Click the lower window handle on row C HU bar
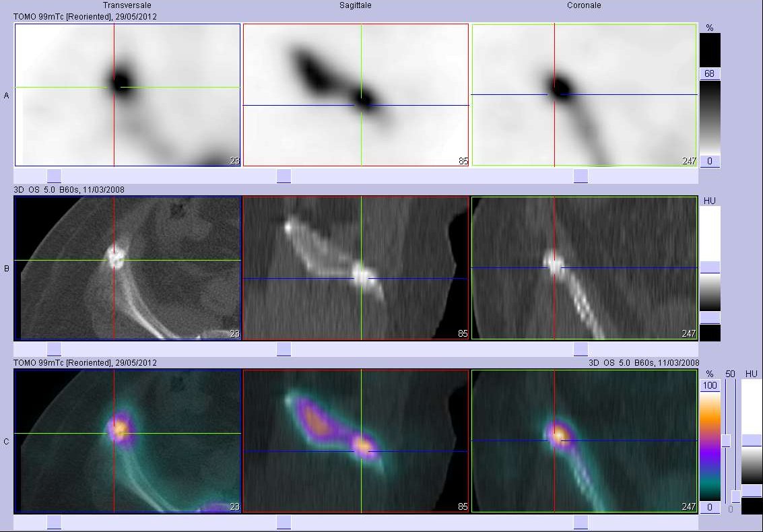This screenshot has height=532, width=763. click(752, 491)
